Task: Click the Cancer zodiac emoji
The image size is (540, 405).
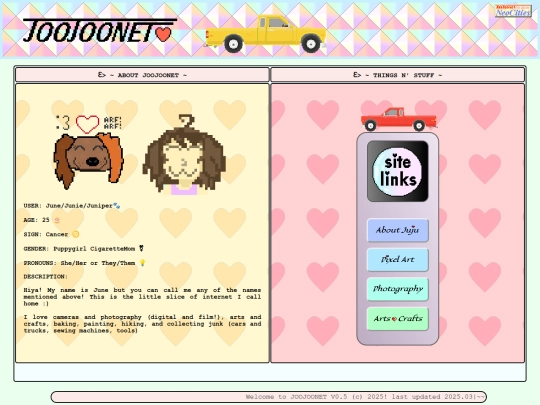Action: (x=75, y=234)
